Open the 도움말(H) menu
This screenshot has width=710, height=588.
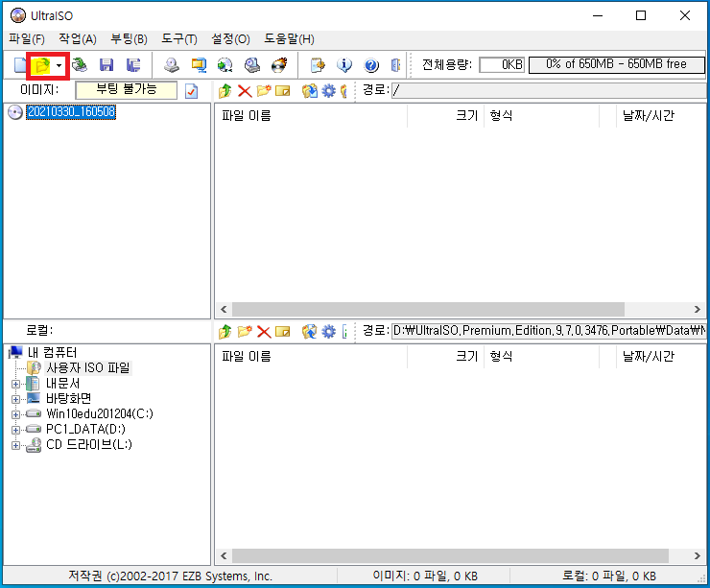(290, 39)
